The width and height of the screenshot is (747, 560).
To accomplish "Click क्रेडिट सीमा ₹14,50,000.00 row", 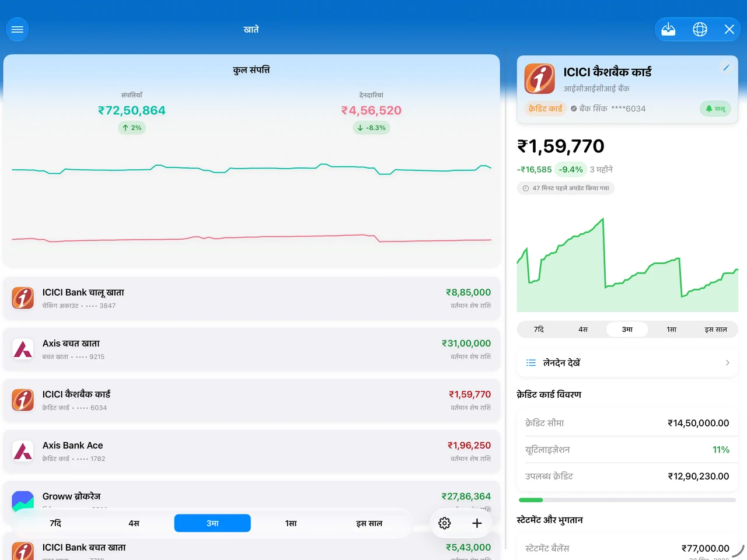I will coord(627,423).
